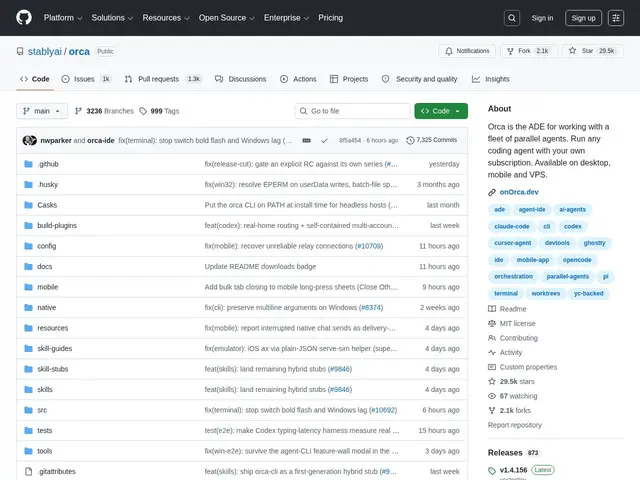This screenshot has height=480, width=640.
Task: Open the appearance settings icon next to Sign up
Action: (616, 18)
